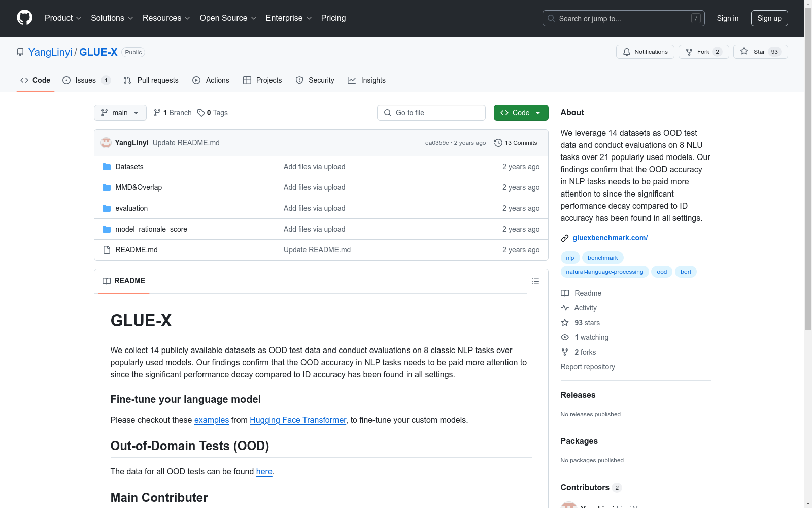
Task: Click the 'here' link for OOD data
Action: (x=264, y=471)
